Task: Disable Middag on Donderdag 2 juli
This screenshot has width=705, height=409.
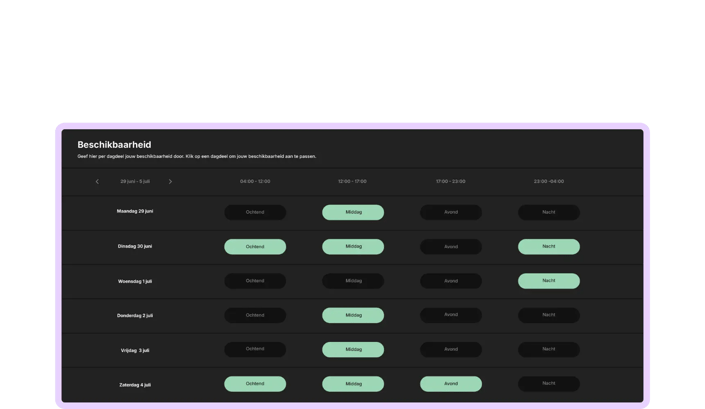Action: [x=353, y=315]
